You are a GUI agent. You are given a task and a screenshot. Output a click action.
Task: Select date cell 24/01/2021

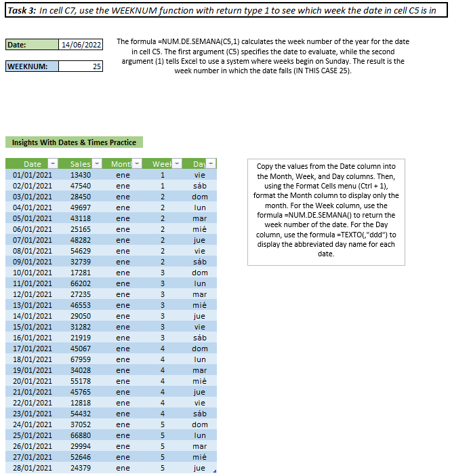point(32,424)
